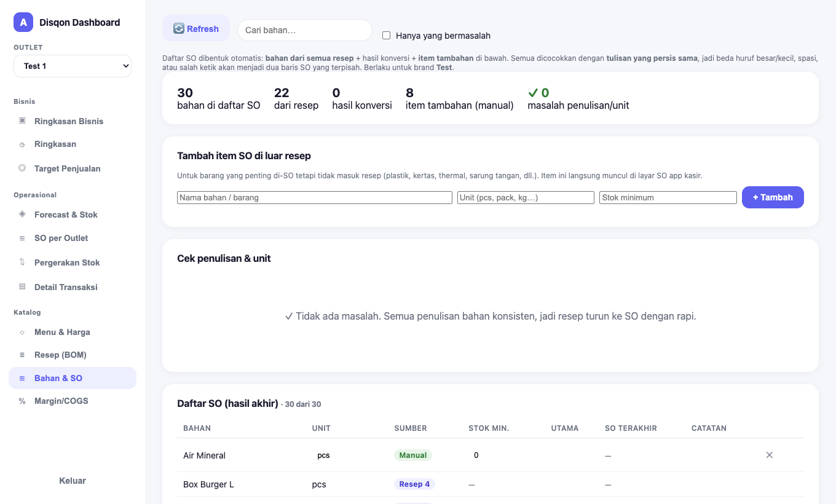Image resolution: width=836 pixels, height=504 pixels.
Task: Click the BAHAN column header
Action: click(197, 428)
